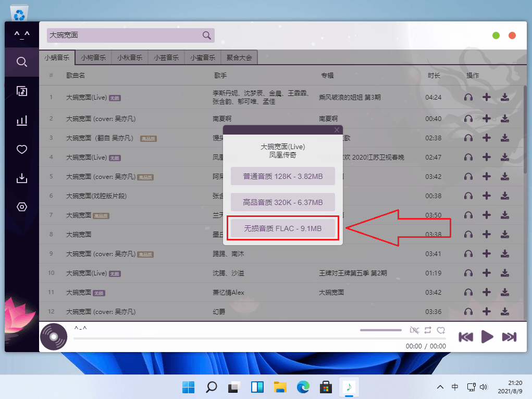Skip to next track

[x=509, y=337]
